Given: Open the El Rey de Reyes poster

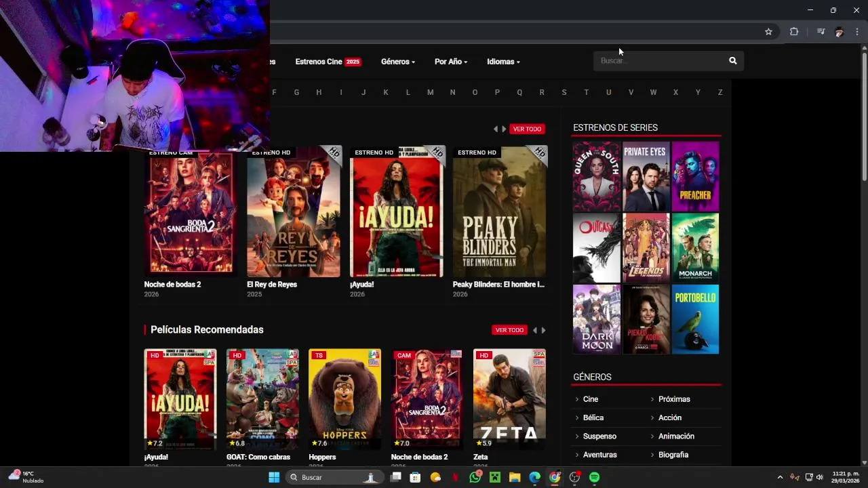Looking at the screenshot, I should click(x=294, y=211).
